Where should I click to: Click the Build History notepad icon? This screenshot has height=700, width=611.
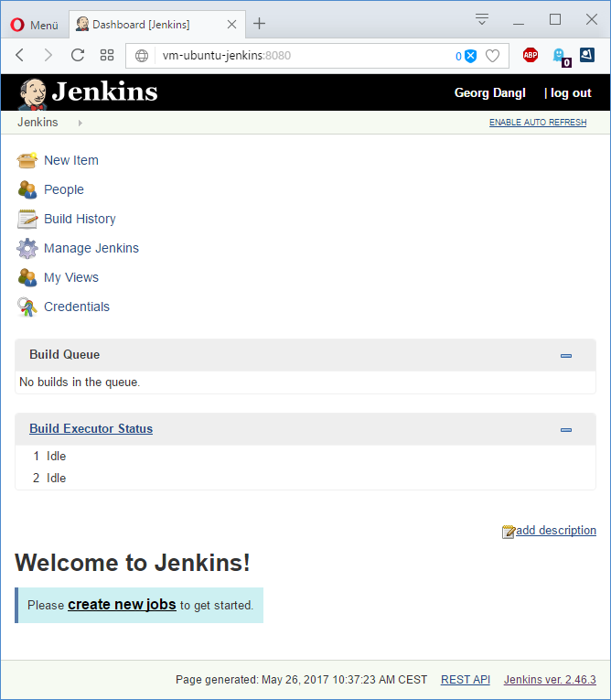coord(27,220)
